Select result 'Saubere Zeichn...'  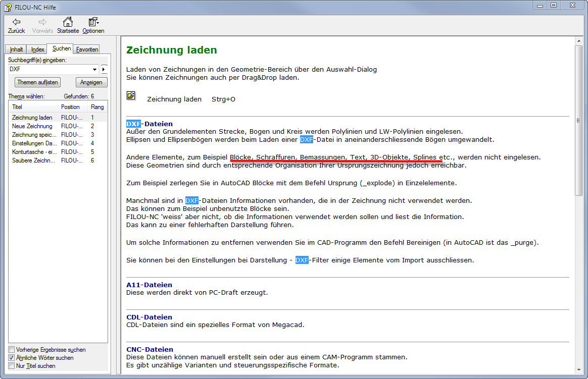click(x=58, y=160)
